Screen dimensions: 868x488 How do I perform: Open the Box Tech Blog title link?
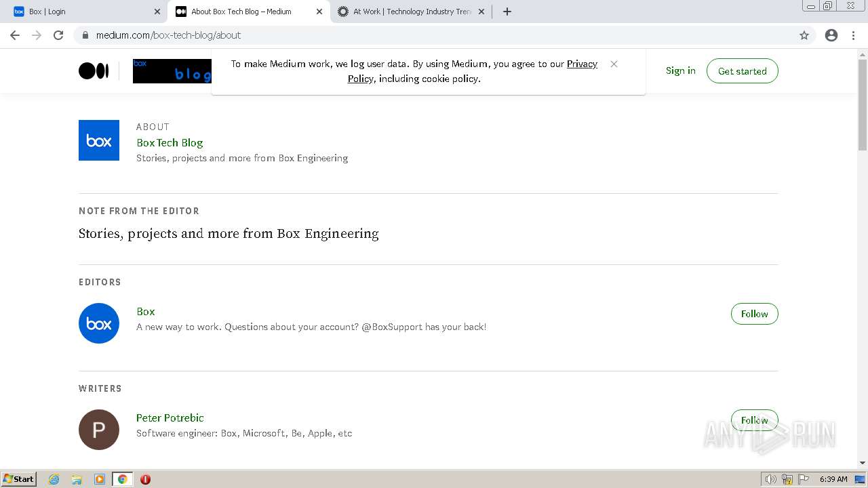[x=170, y=142]
